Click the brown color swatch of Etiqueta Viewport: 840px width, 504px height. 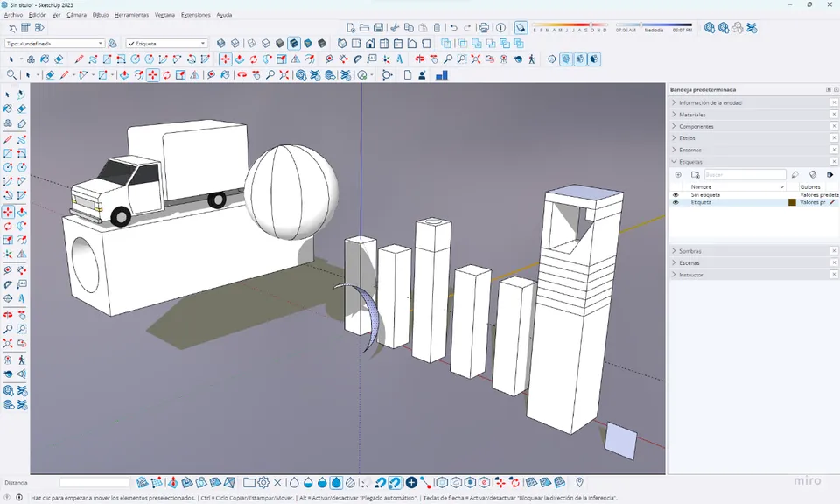click(x=793, y=202)
